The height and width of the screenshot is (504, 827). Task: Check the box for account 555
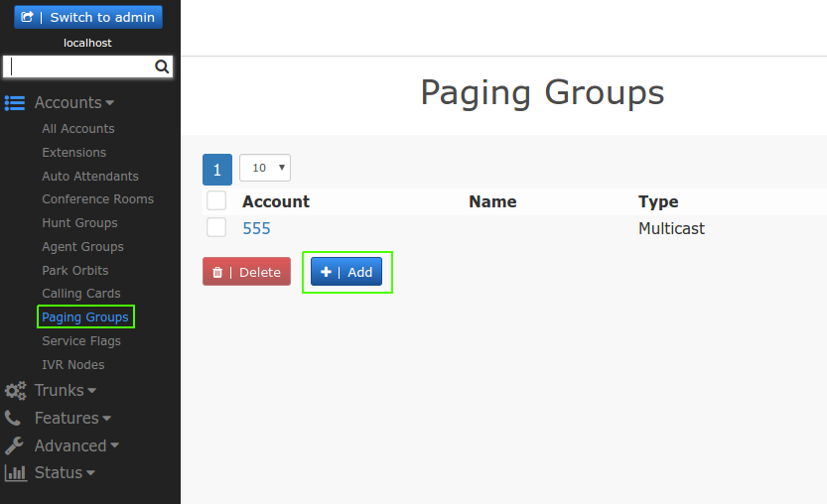(216, 228)
